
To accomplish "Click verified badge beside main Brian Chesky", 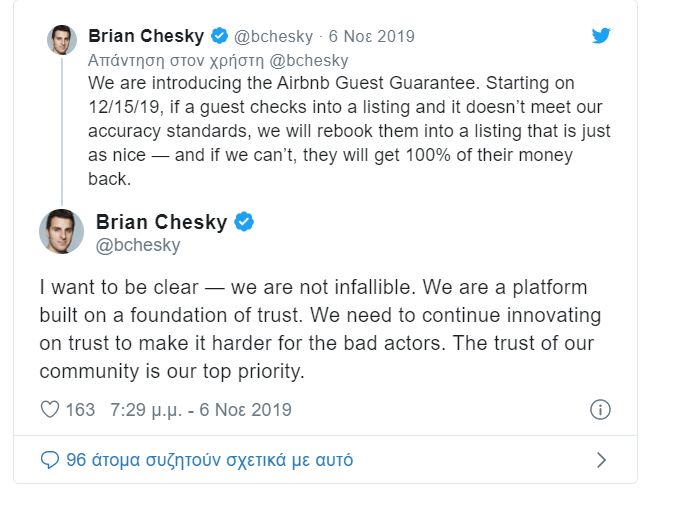I will point(244,222).
